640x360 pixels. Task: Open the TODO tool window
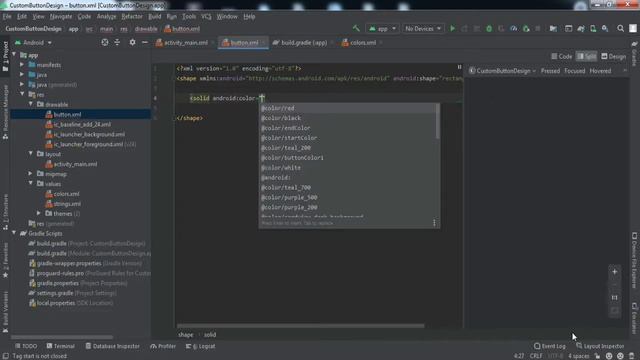(26, 346)
